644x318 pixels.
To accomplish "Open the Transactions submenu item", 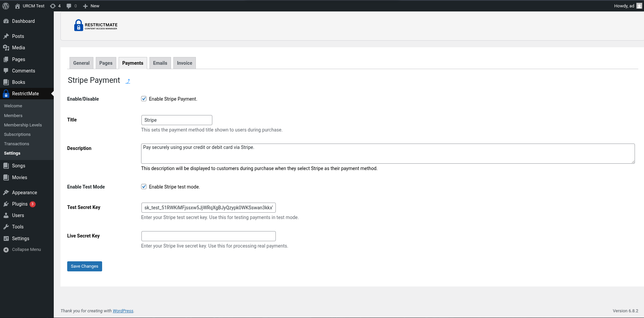I will pyautogui.click(x=16, y=144).
